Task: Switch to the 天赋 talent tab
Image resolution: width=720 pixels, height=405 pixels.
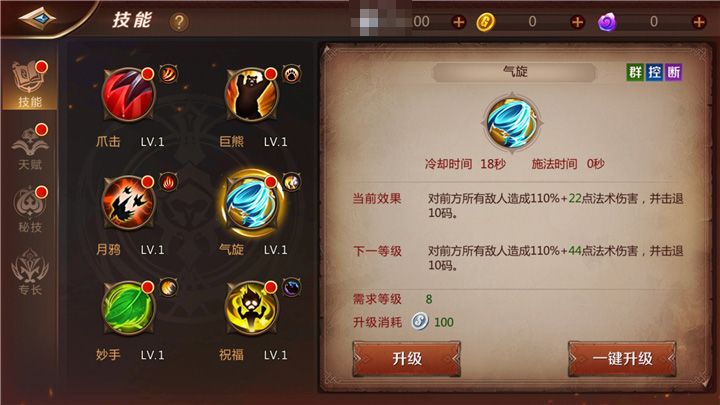Action: (x=29, y=147)
